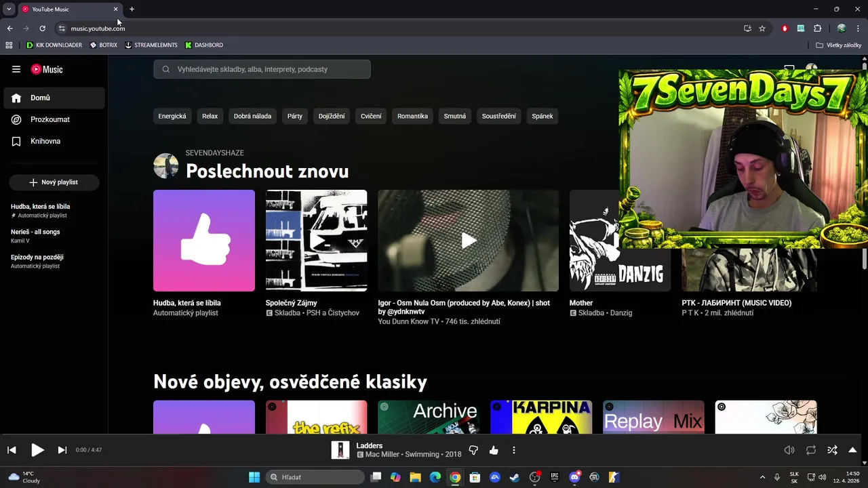
Task: Open Prozkoumat (Explore) in sidebar
Action: pos(54,119)
